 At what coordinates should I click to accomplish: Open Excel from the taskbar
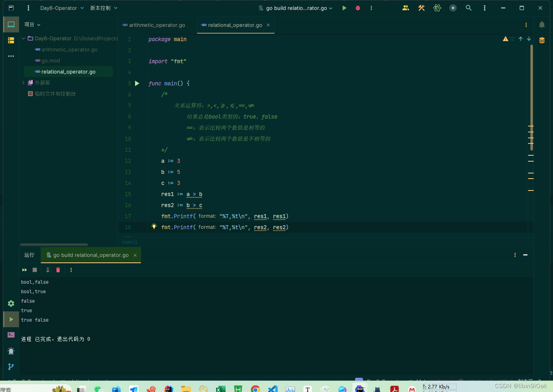pyautogui.click(x=220, y=389)
